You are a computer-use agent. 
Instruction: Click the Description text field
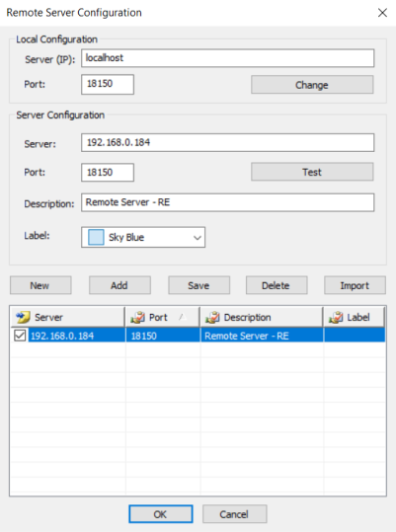coord(228,202)
